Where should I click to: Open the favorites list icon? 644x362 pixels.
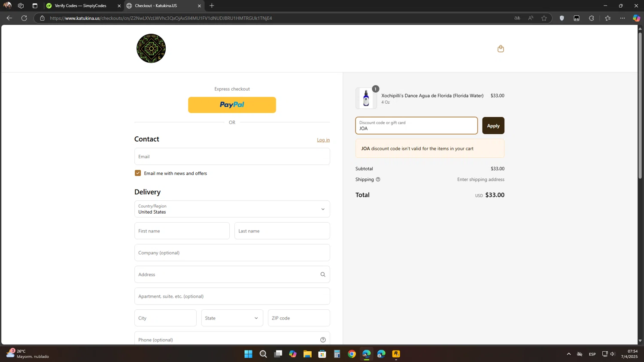pos(608,18)
